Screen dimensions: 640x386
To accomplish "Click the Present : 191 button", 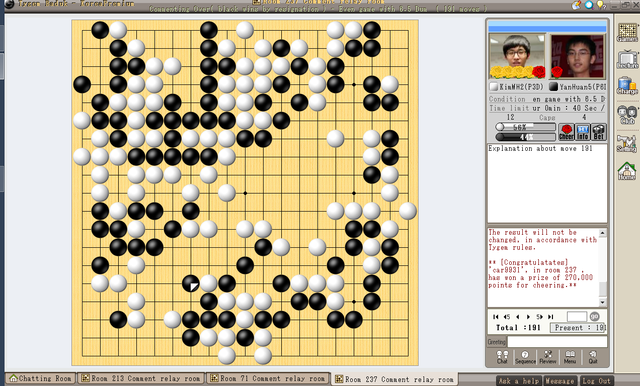I will click(x=578, y=328).
